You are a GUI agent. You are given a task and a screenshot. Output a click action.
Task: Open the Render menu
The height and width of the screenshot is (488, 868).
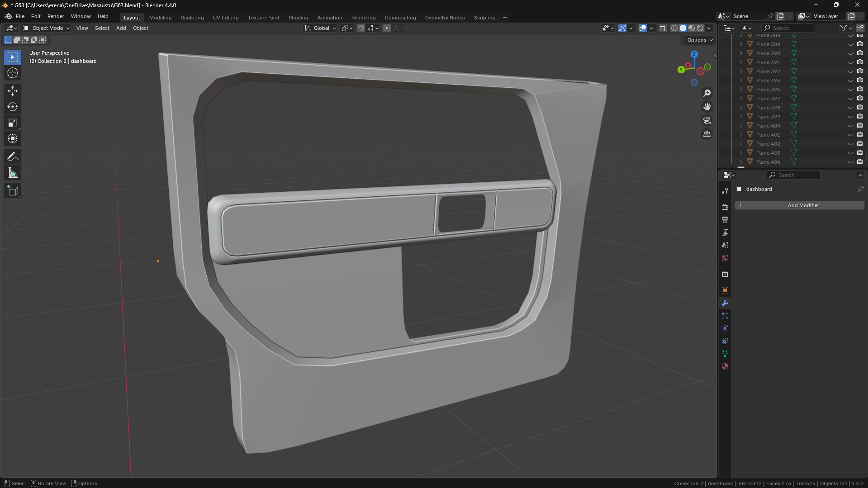point(56,16)
